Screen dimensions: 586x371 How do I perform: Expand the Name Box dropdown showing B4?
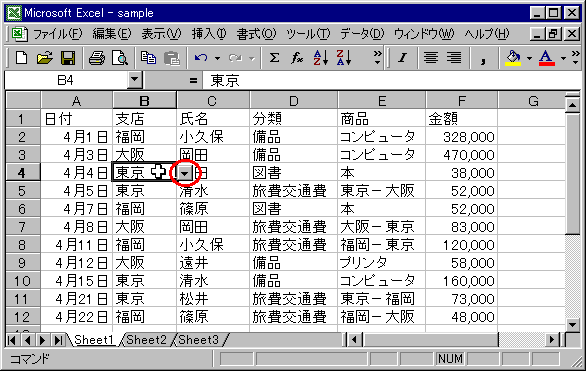pyautogui.click(x=134, y=80)
